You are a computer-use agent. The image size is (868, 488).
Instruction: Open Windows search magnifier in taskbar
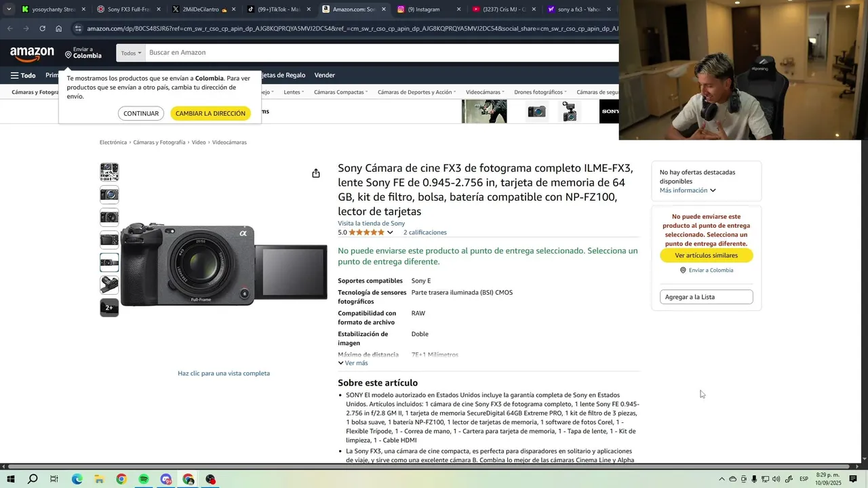coord(33,479)
